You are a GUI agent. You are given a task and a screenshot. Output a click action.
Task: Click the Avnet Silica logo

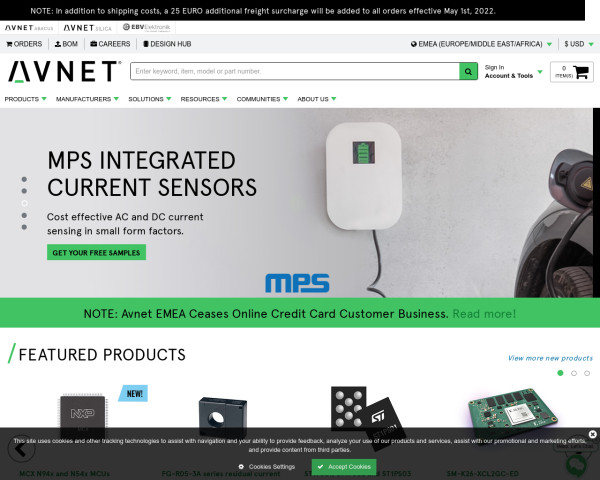pyautogui.click(x=87, y=28)
